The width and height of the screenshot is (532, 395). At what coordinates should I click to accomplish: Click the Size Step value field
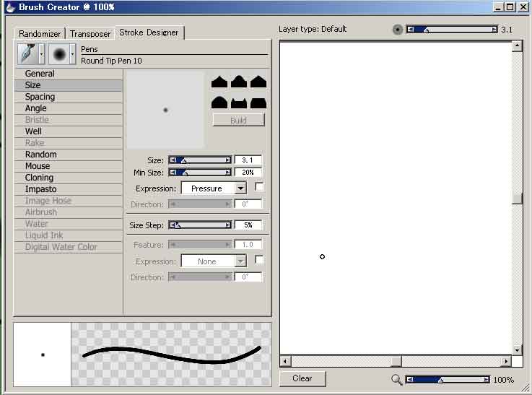tap(248, 225)
